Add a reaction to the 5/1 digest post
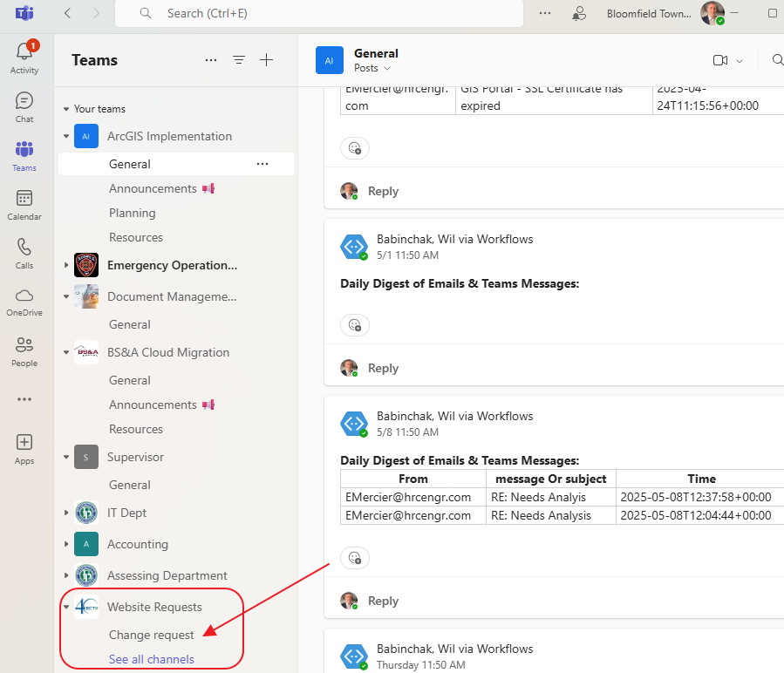This screenshot has height=673, width=784. coord(354,325)
